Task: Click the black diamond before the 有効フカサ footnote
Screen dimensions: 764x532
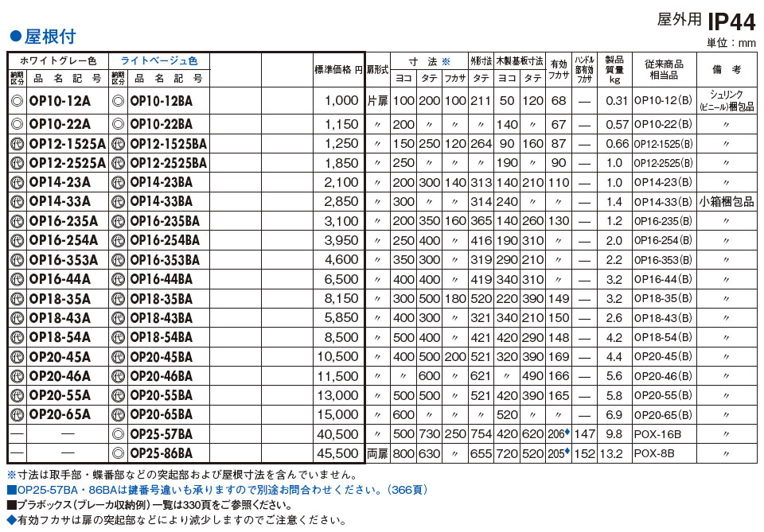Action: coord(11,520)
